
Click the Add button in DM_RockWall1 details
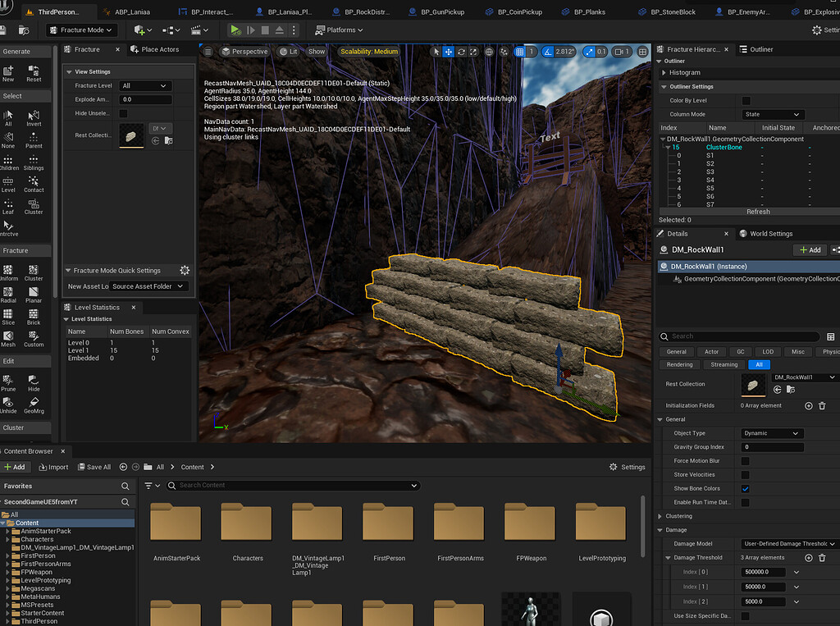(810, 249)
